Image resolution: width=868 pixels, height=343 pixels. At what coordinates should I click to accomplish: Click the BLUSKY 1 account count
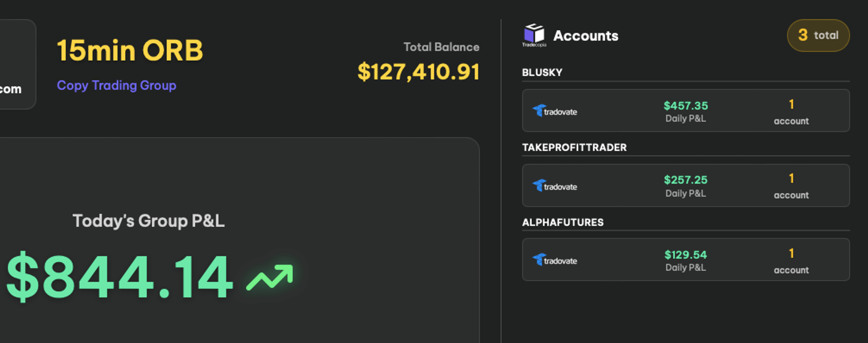[x=791, y=112]
